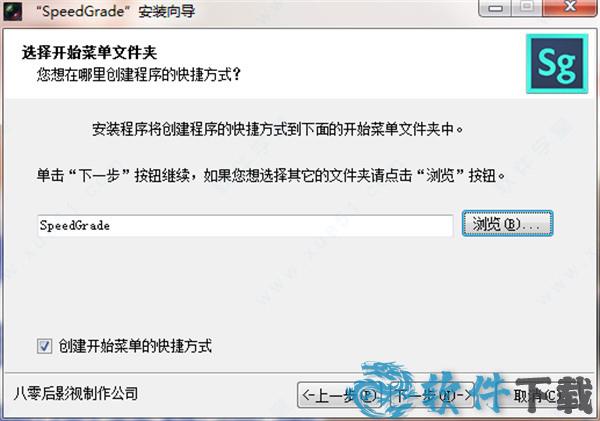Click the SpeedGrade installer title bar icon

[x=12, y=11]
